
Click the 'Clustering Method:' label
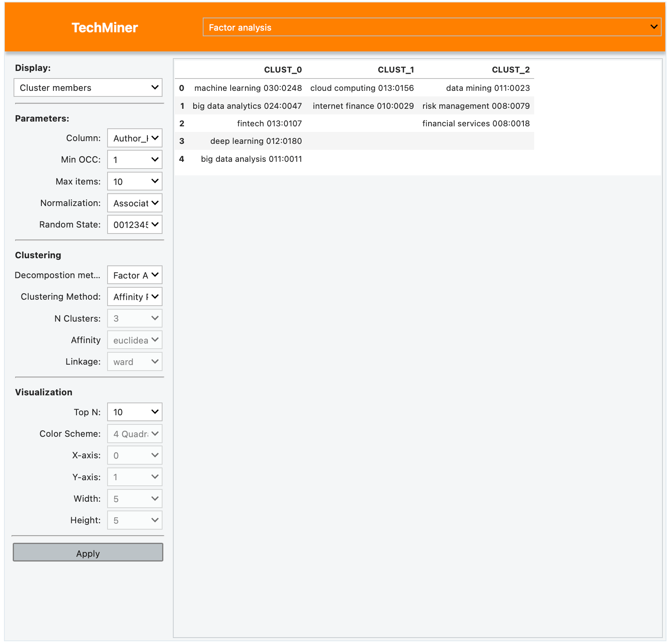[61, 296]
